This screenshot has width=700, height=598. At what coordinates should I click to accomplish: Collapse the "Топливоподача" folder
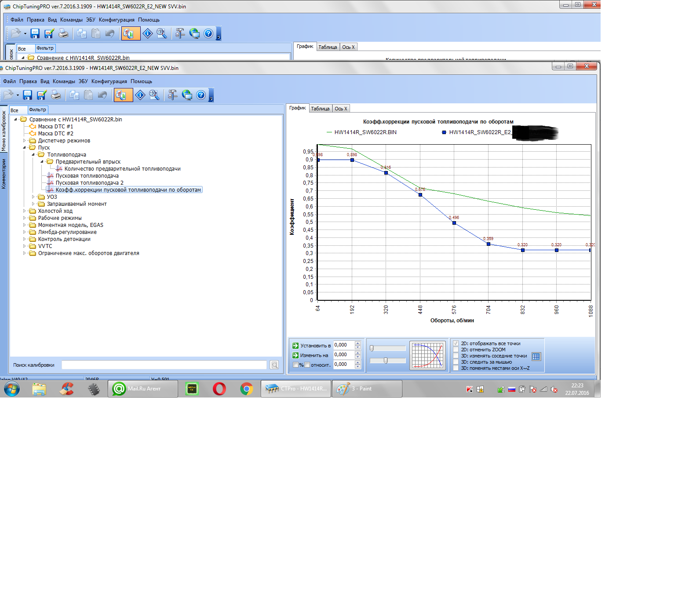[x=33, y=155]
